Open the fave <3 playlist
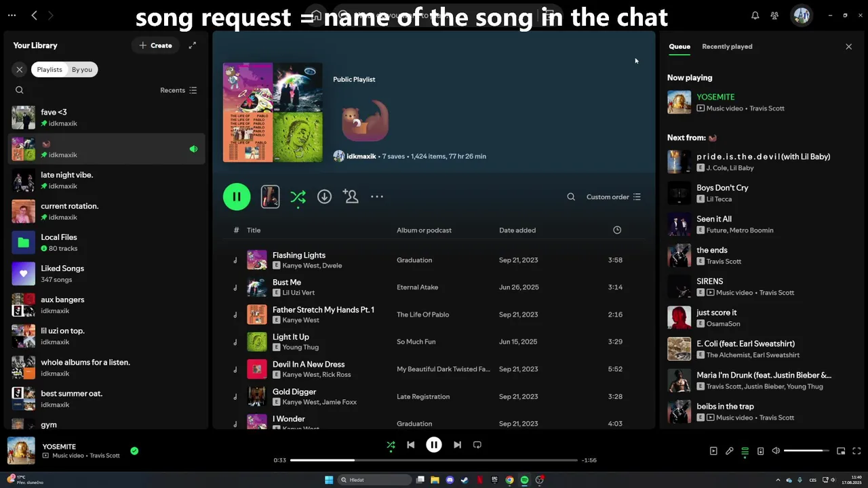Image resolution: width=868 pixels, height=488 pixels. 106,117
